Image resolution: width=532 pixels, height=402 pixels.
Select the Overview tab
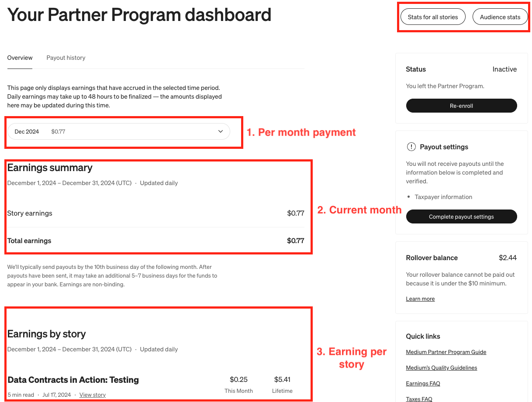click(x=20, y=58)
